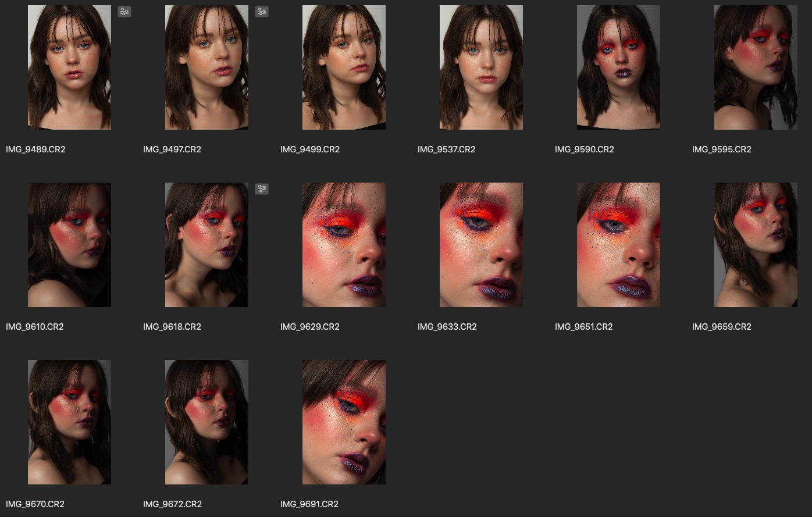812x517 pixels.
Task: Select the IMG_9691.CR2 close-up thumbnail
Action: click(344, 422)
